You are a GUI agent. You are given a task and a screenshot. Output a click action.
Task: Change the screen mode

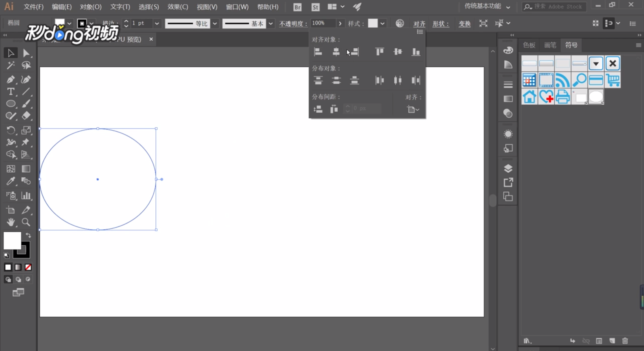pyautogui.click(x=18, y=292)
